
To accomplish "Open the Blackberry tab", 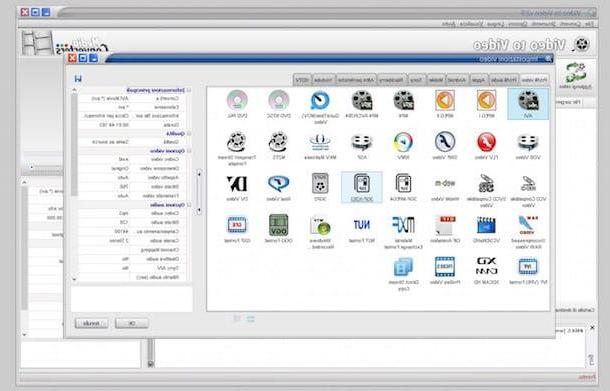I will tap(392, 80).
